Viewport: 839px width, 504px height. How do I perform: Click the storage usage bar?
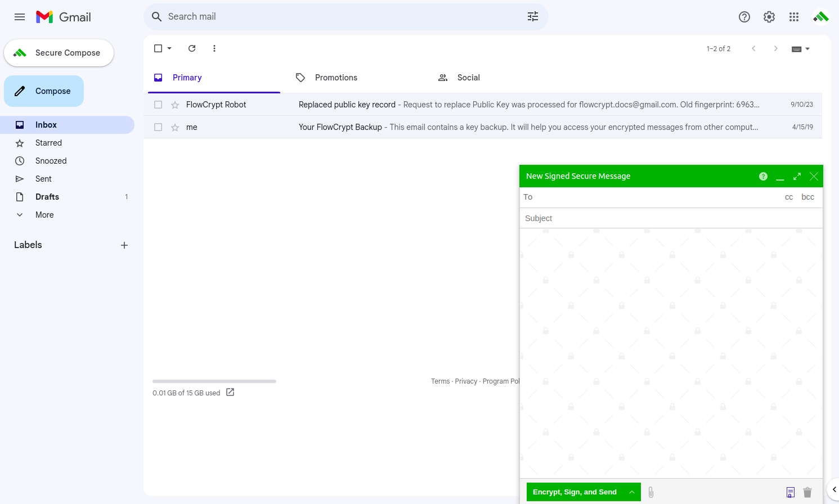click(x=214, y=381)
